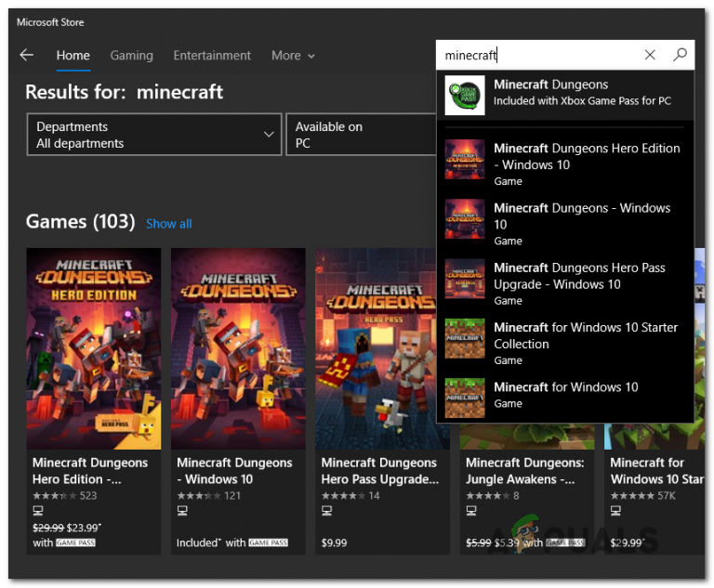Click the Results for: minecraft heading

point(125,92)
